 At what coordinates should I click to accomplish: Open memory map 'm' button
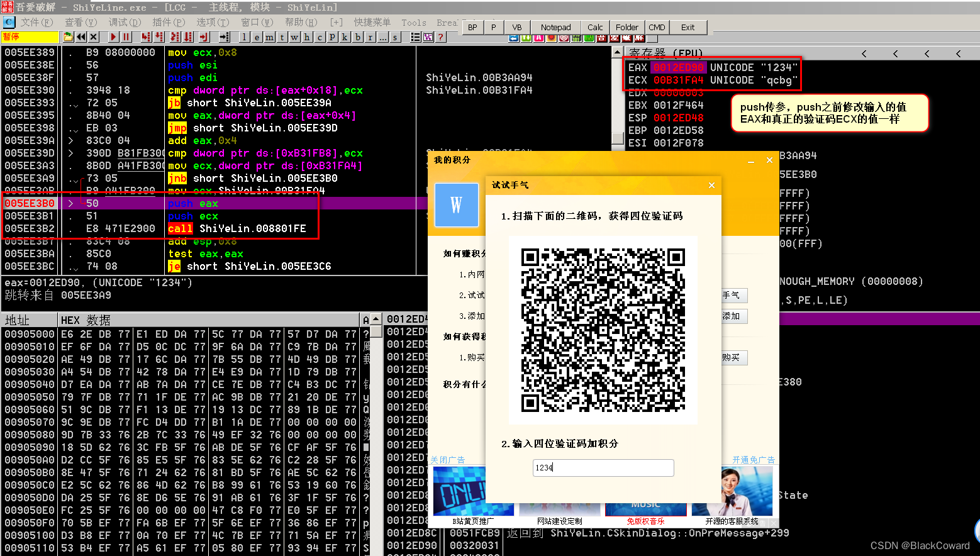269,37
